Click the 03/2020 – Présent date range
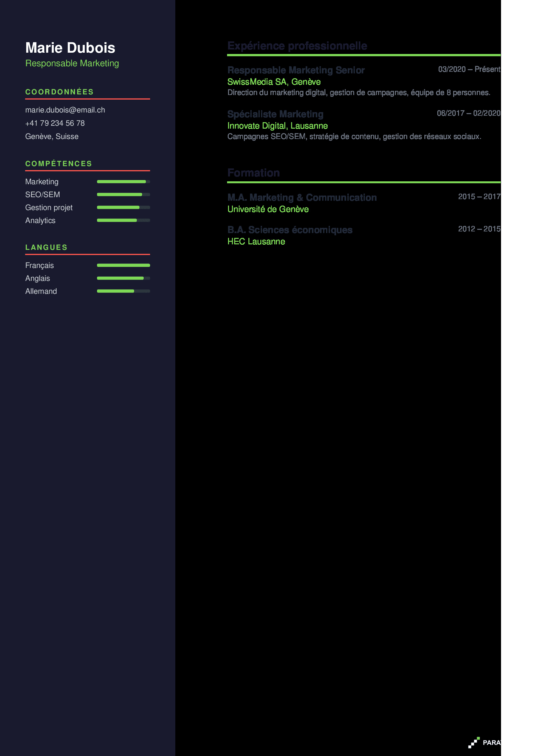The image size is (535, 756). tap(469, 69)
